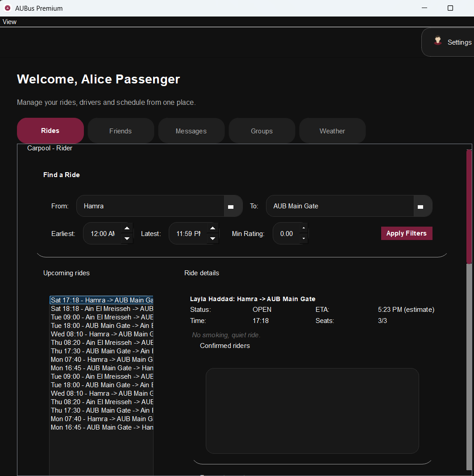Switch to the Weather tab
This screenshot has height=476, width=474.
[x=332, y=131]
